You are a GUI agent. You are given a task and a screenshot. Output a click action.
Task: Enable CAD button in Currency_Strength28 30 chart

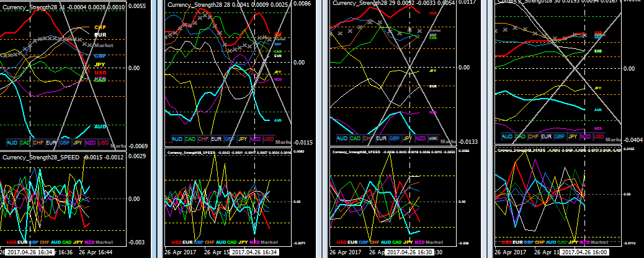pyautogui.click(x=521, y=136)
